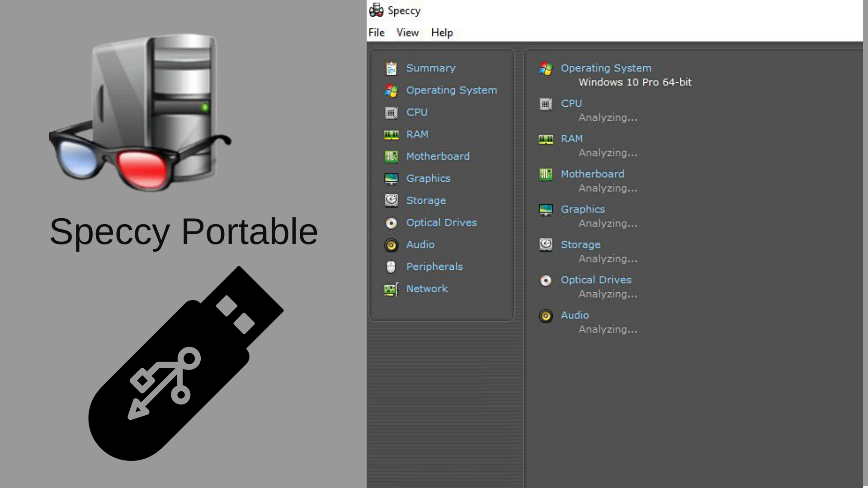
Task: Click the 'Windows 10 Pro 64-bit' text
Action: point(635,82)
